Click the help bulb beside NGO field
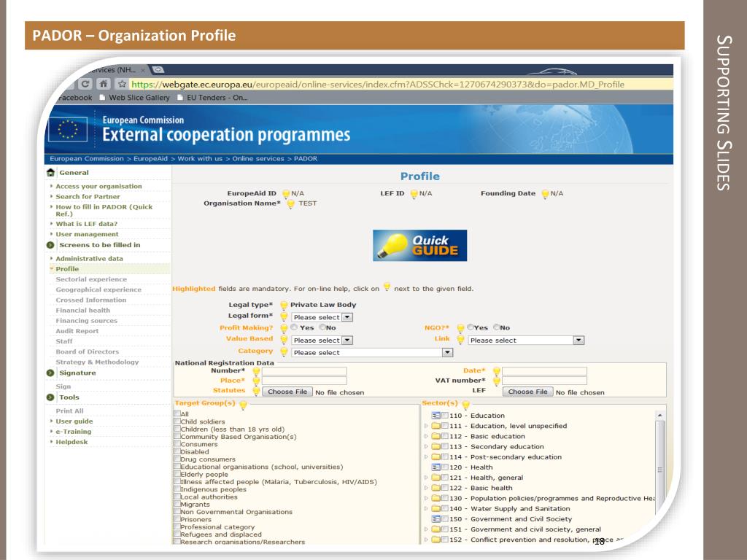This screenshot has height=560, width=747. tap(461, 328)
